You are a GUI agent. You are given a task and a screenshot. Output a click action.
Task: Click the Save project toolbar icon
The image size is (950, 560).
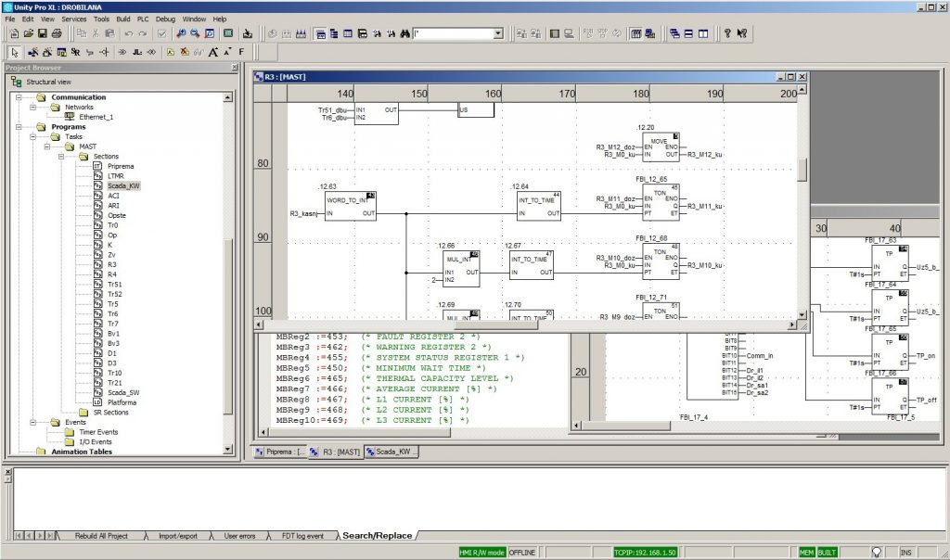pyautogui.click(x=43, y=33)
